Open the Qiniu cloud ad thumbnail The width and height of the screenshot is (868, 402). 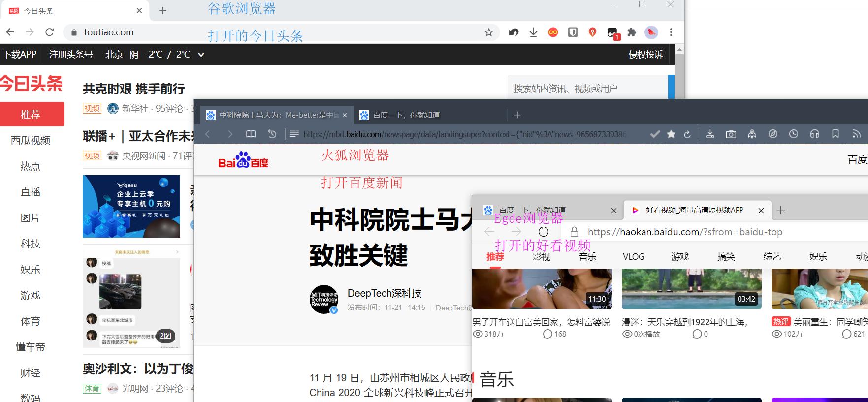click(x=131, y=206)
